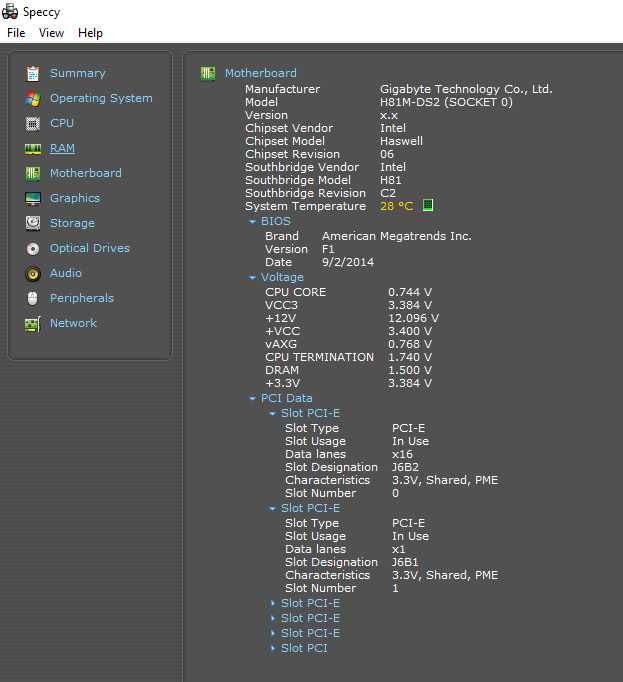Click the Operating System Windows flag icon
Image resolution: width=623 pixels, height=682 pixels.
33,99
